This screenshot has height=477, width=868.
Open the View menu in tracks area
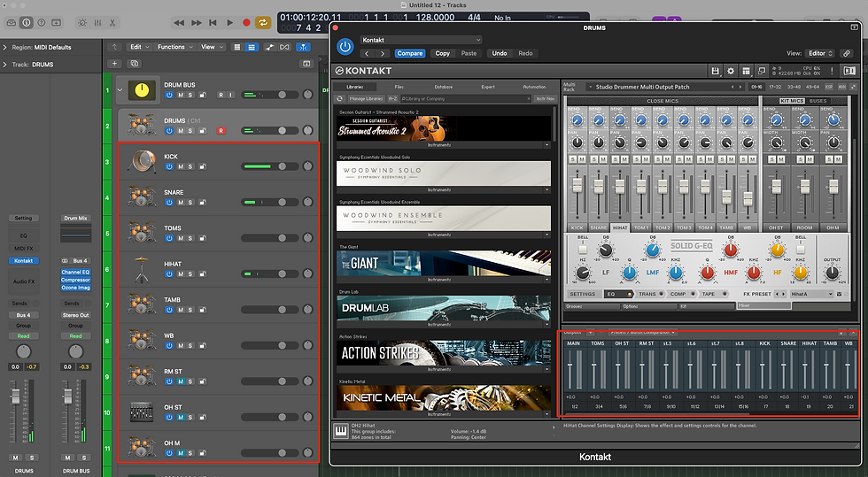coord(212,47)
